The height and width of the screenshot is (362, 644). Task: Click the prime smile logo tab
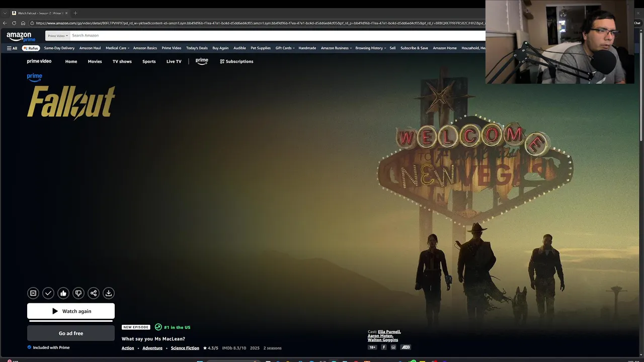click(x=202, y=61)
